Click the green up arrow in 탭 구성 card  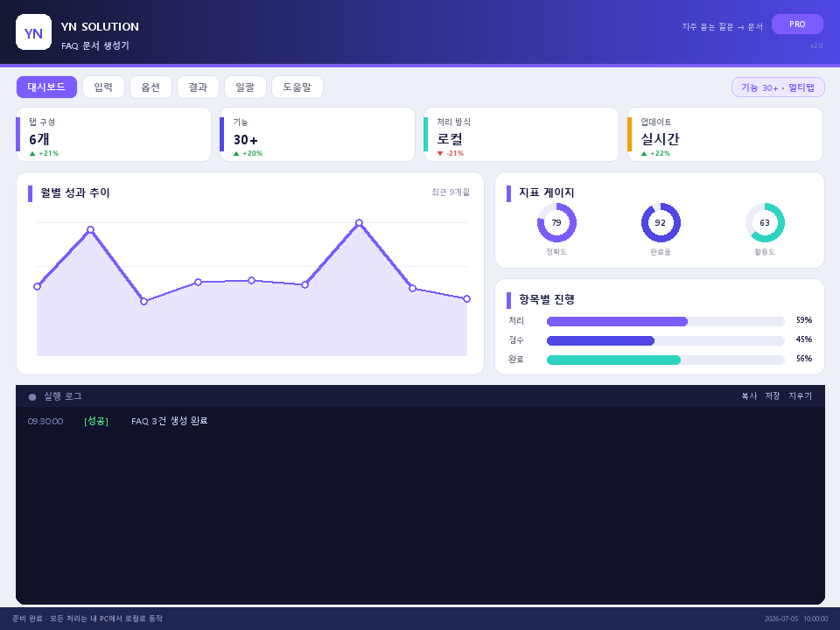(x=32, y=154)
